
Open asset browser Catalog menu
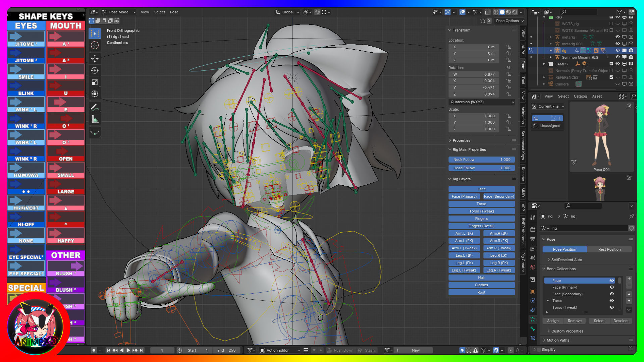pyautogui.click(x=580, y=96)
